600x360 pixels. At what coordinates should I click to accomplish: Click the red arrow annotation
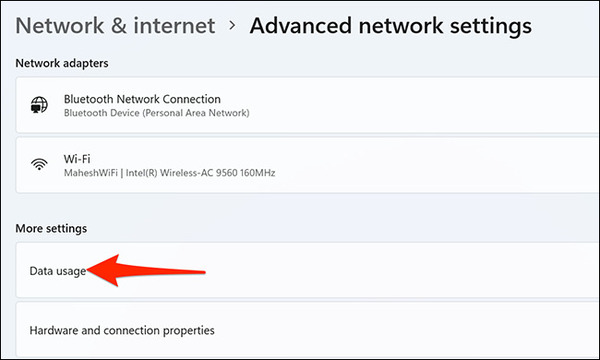coord(146,271)
